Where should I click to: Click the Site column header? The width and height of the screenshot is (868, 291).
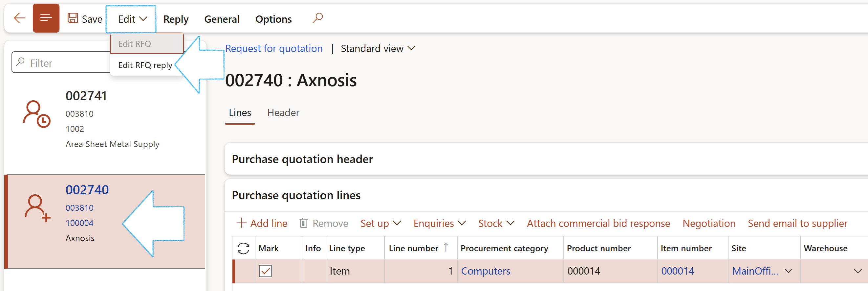739,248
